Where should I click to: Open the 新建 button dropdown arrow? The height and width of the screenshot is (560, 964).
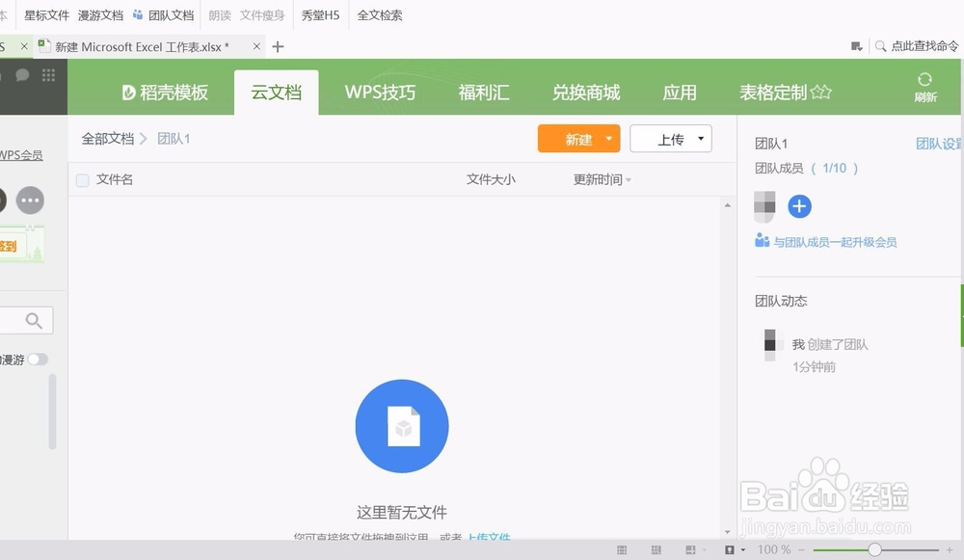point(607,138)
